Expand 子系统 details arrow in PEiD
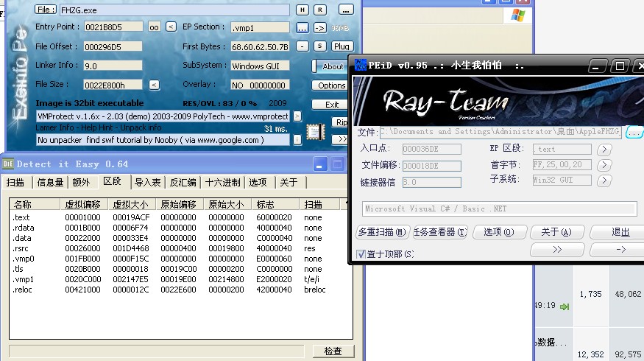Screen dimensions: 644x361 pos(604,180)
